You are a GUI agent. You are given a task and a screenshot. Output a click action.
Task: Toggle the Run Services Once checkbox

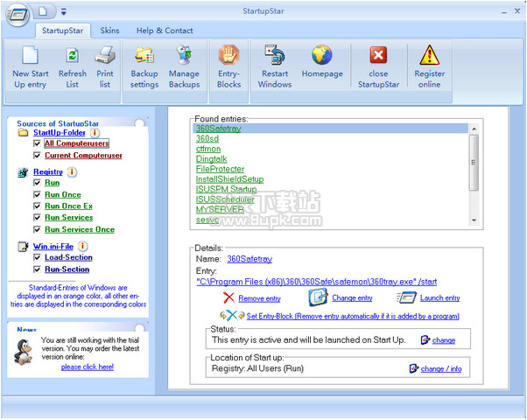click(37, 229)
